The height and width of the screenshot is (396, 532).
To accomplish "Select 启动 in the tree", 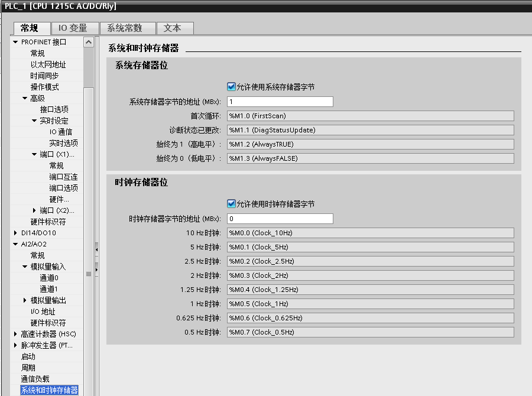I will tap(28, 356).
